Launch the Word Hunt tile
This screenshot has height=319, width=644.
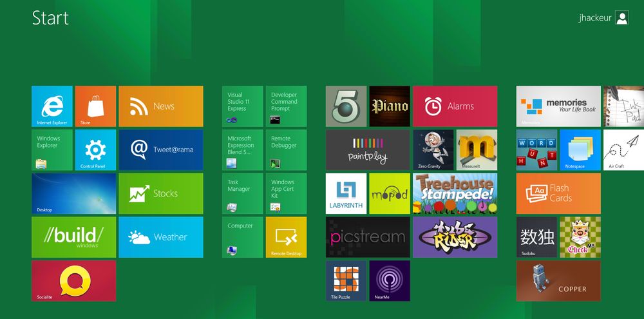537,150
